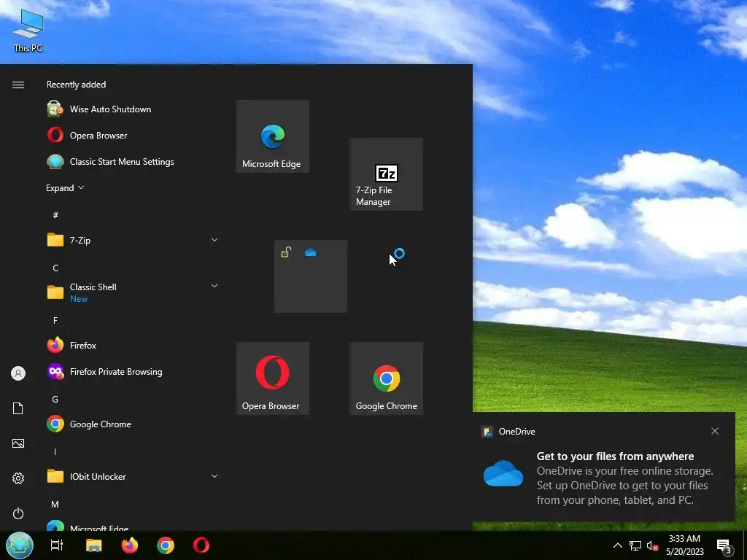747x560 pixels.
Task: Open Pictures from Start sidebar
Action: click(18, 444)
